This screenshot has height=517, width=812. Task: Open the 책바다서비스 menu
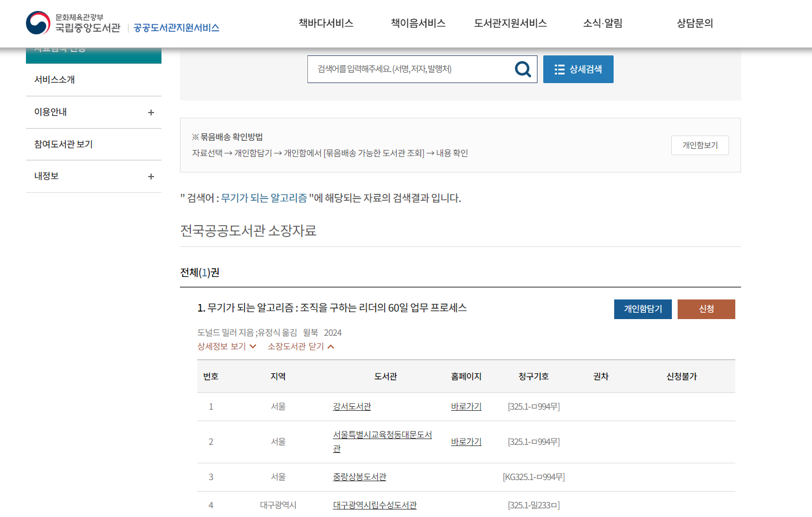326,23
